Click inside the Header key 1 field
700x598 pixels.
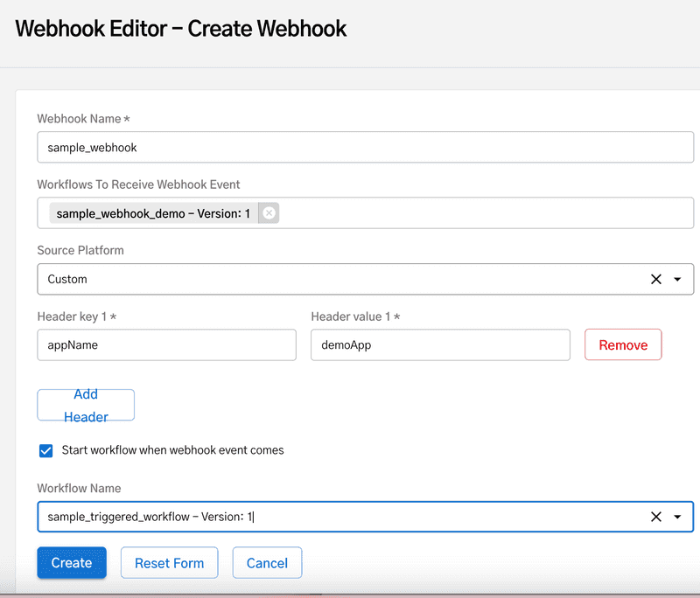click(166, 344)
